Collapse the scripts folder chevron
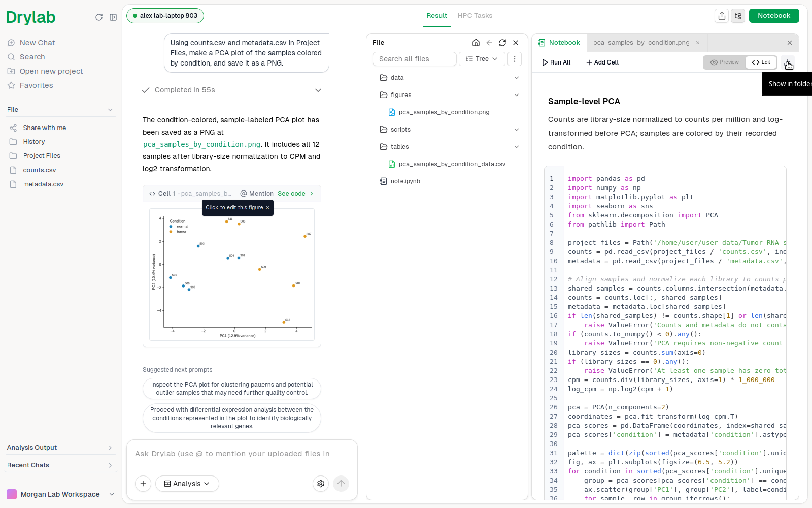Image resolution: width=812 pixels, height=508 pixels. point(517,130)
